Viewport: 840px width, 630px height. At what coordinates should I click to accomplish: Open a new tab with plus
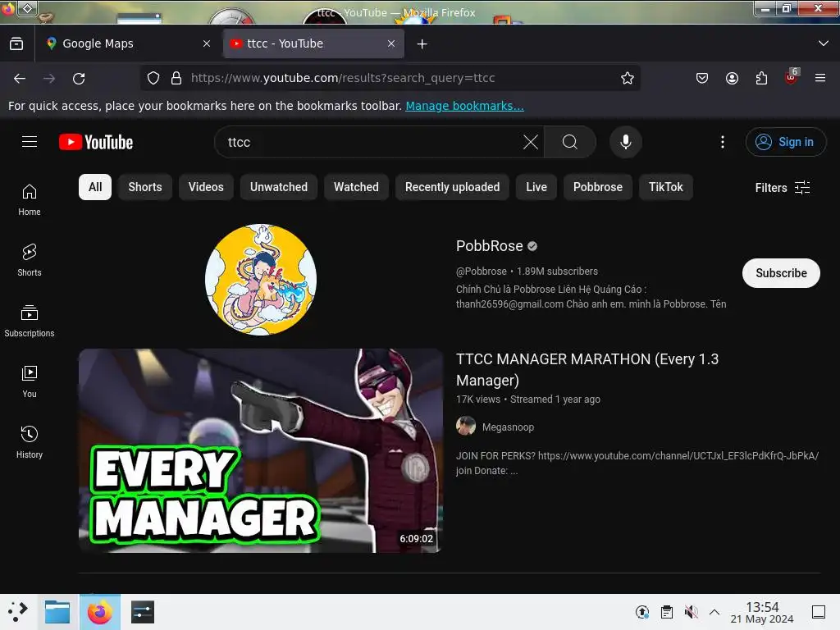422,44
